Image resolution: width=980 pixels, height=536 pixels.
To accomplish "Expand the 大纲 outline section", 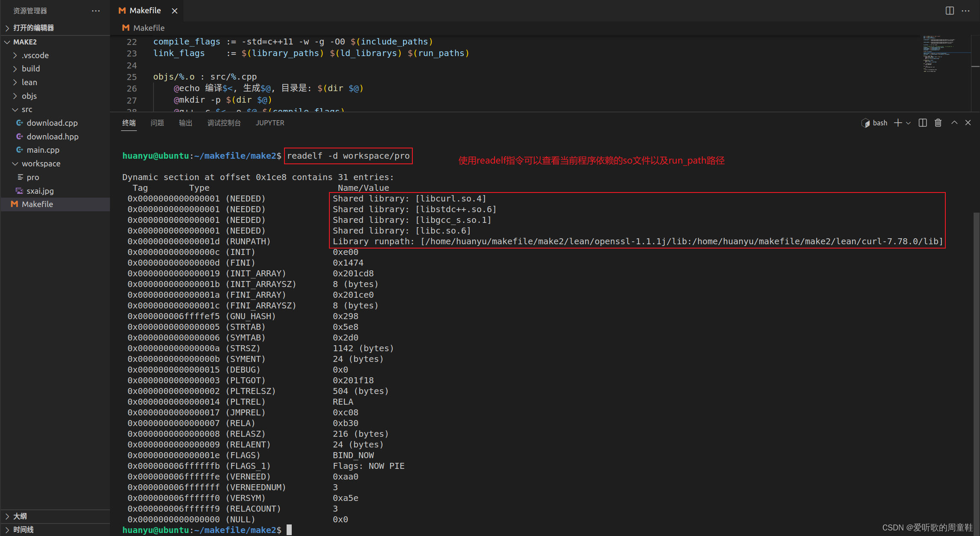I will point(20,516).
